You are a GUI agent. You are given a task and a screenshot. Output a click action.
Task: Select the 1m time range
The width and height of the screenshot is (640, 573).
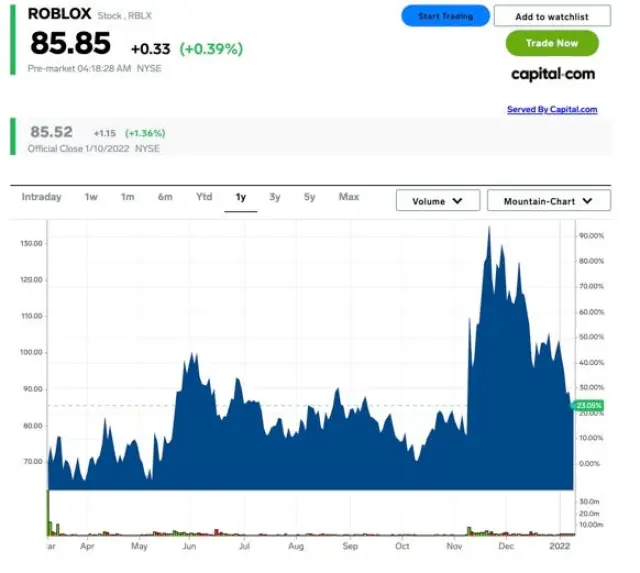point(128,198)
